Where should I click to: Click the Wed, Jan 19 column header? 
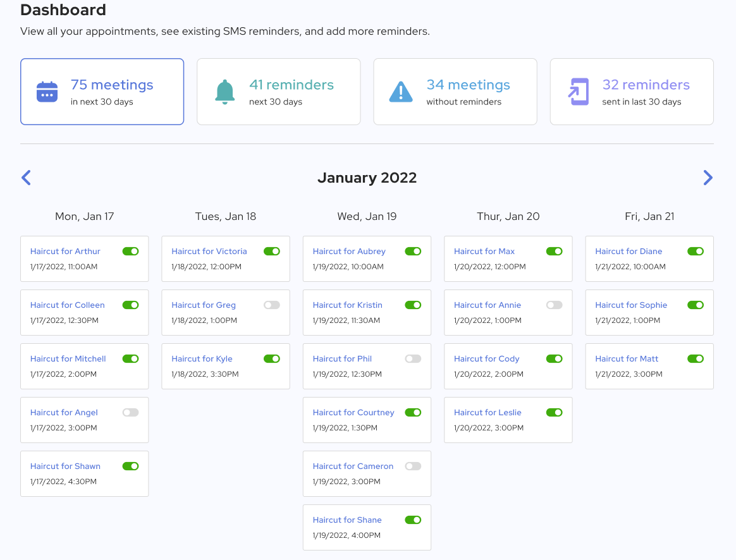click(367, 216)
